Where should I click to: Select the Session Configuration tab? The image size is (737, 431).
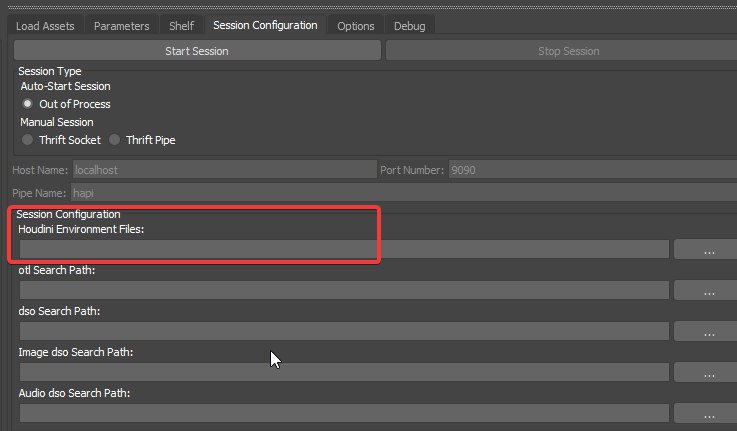[265, 25]
